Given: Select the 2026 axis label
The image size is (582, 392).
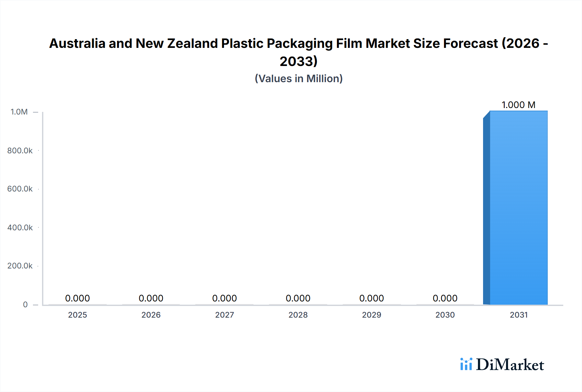Looking at the screenshot, I should [151, 315].
